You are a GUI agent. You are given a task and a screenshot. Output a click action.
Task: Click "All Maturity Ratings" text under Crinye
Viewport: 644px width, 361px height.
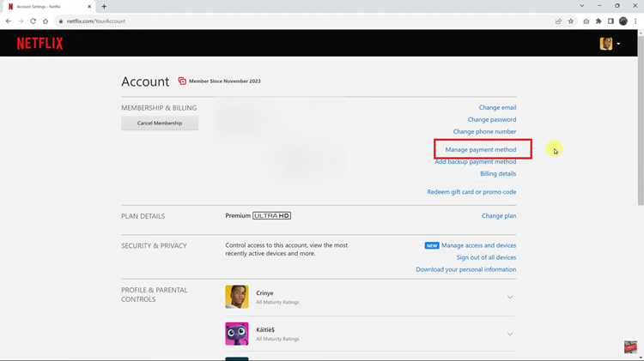tap(277, 303)
